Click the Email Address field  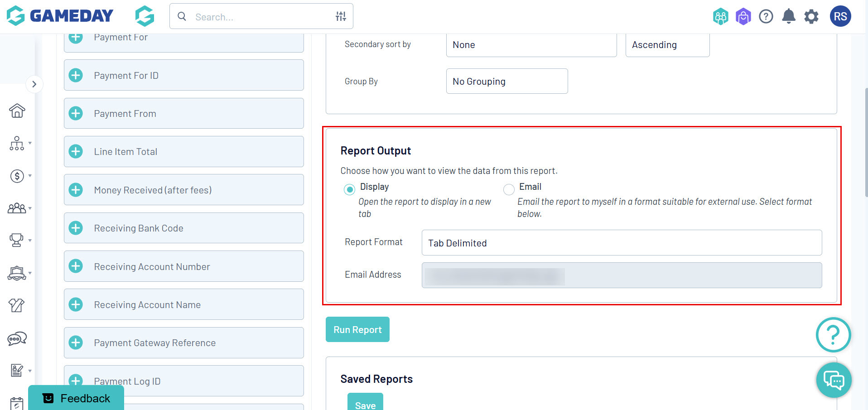(x=622, y=275)
